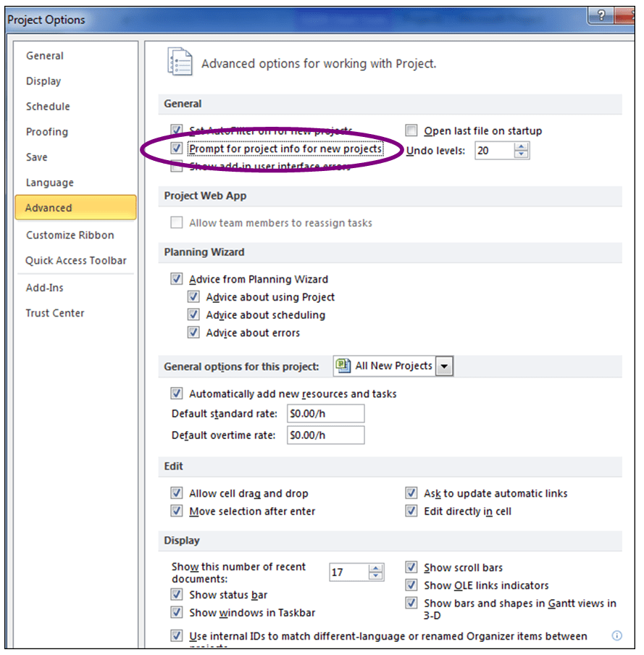This screenshot has width=644, height=655.
Task: Toggle Set AutoFilter on for new projects checkbox
Action: coord(177,130)
